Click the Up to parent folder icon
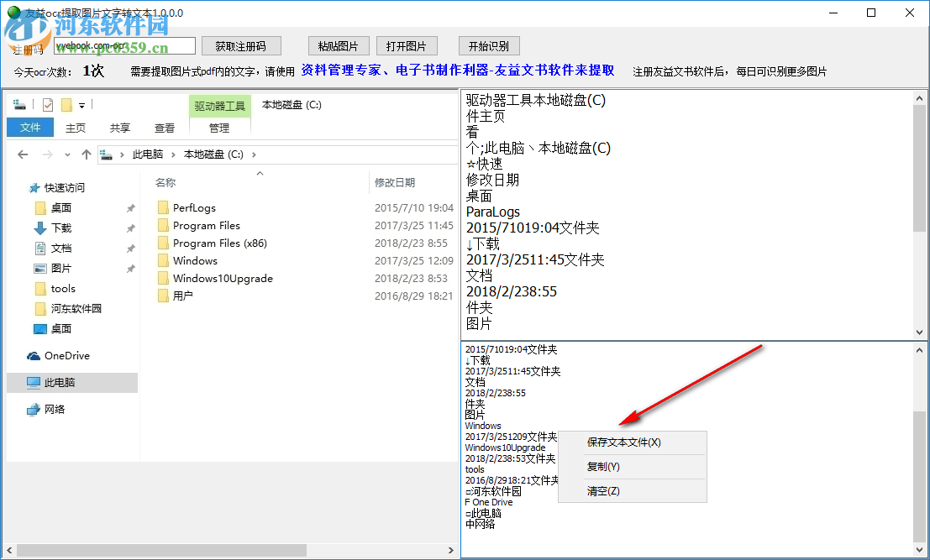Viewport: 930px width, 560px height. point(87,154)
